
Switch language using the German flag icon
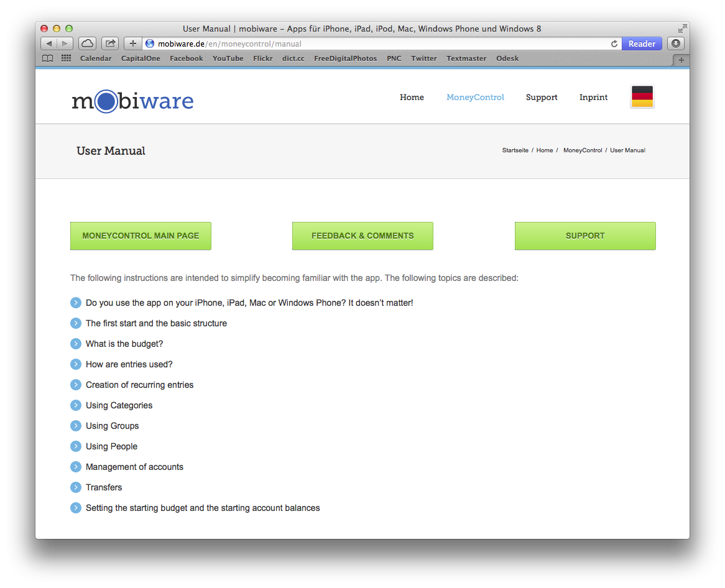642,97
